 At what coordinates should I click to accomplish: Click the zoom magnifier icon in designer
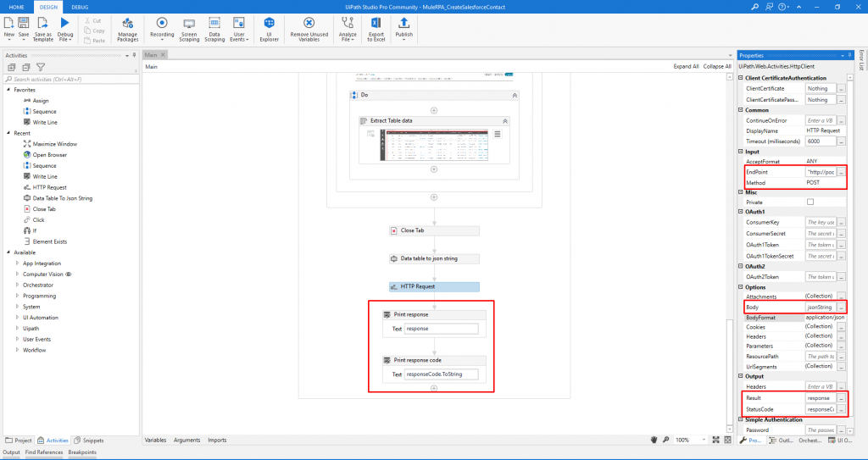pyautogui.click(x=665, y=440)
